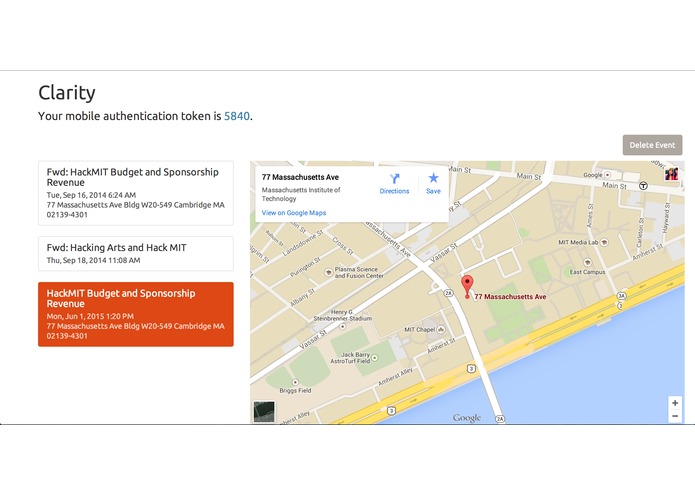Click the 77 Massachusetts Ave title in map card

coord(300,177)
